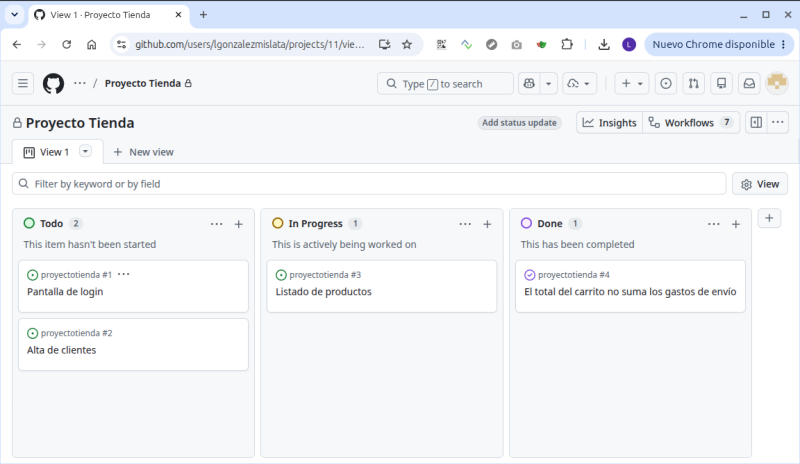
Task: Open the user profile avatar menu
Action: [x=777, y=83]
